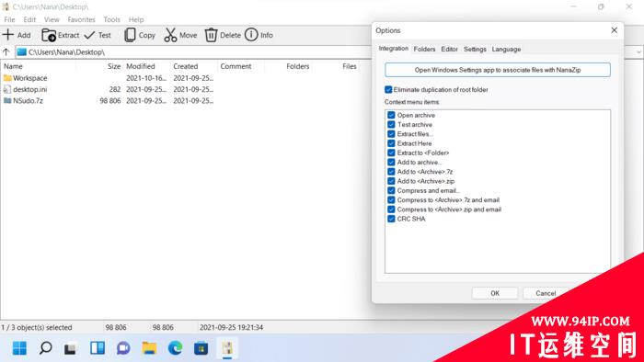Click the Extract toolbar icon
Viewport: 644px width, 362px height.
click(49, 35)
